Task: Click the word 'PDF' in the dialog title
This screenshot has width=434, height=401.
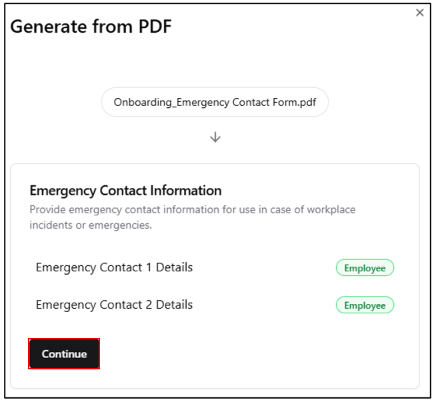Action: [155, 26]
